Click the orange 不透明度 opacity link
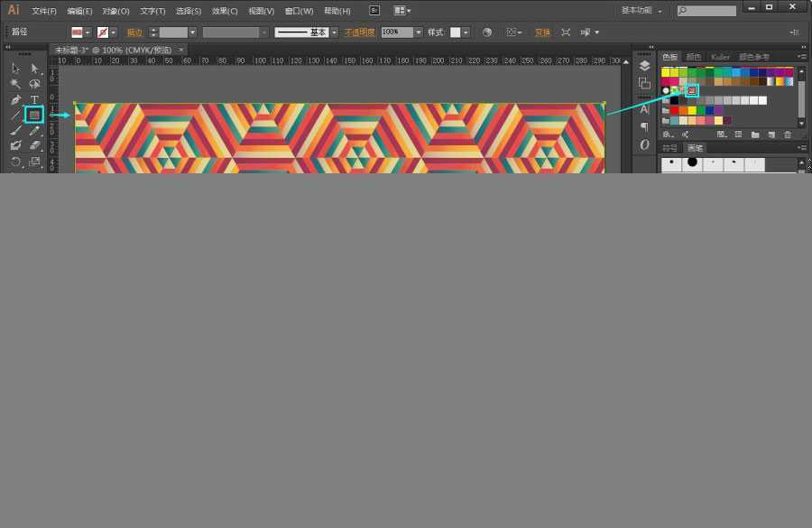812x528 pixels. 359,32
